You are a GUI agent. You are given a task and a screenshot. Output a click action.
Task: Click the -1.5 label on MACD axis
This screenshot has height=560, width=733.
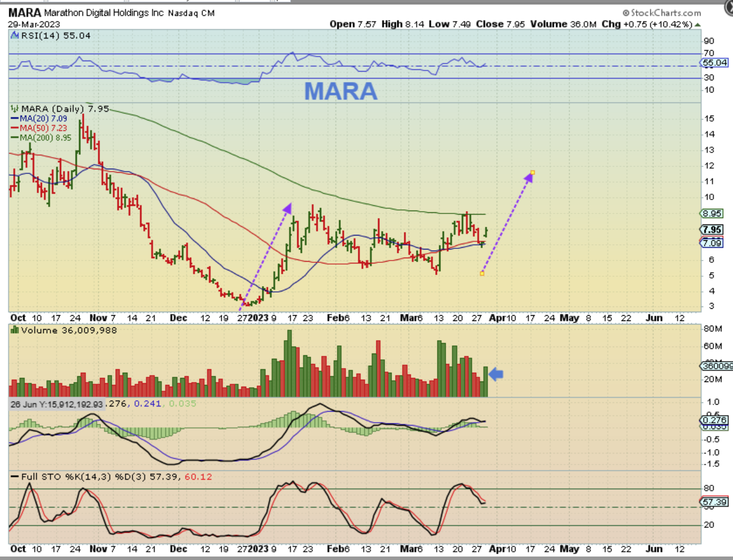tap(711, 463)
